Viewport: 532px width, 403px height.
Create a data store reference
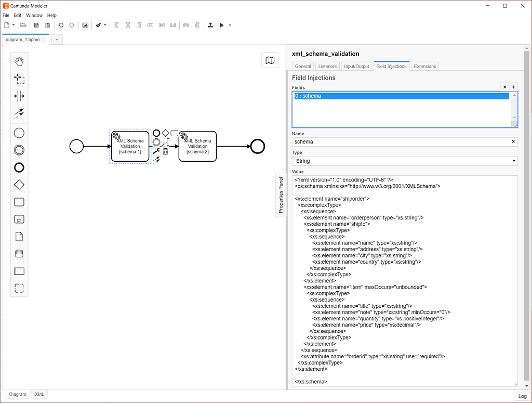19,254
